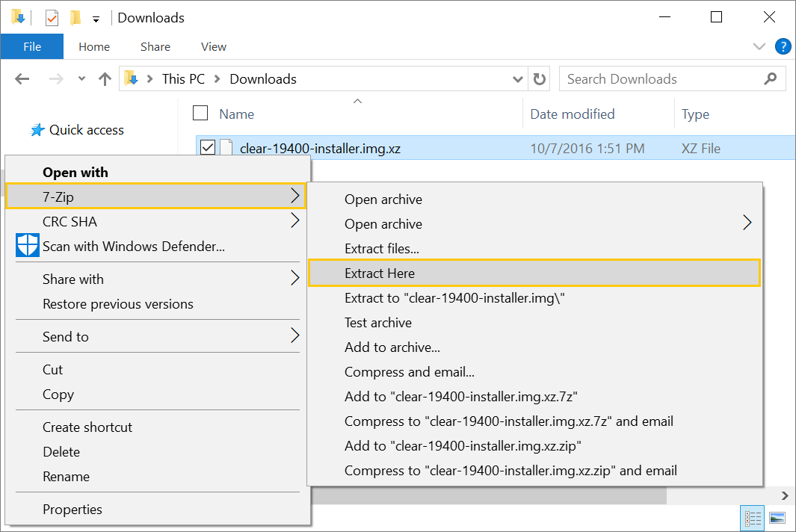Switch to Large icons view in status bar

(x=777, y=519)
